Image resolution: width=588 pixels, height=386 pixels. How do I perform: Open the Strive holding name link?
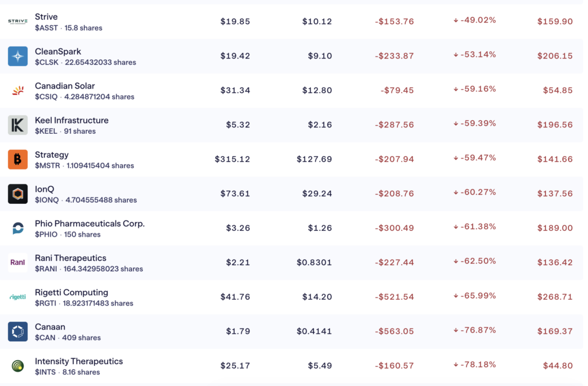47,17
